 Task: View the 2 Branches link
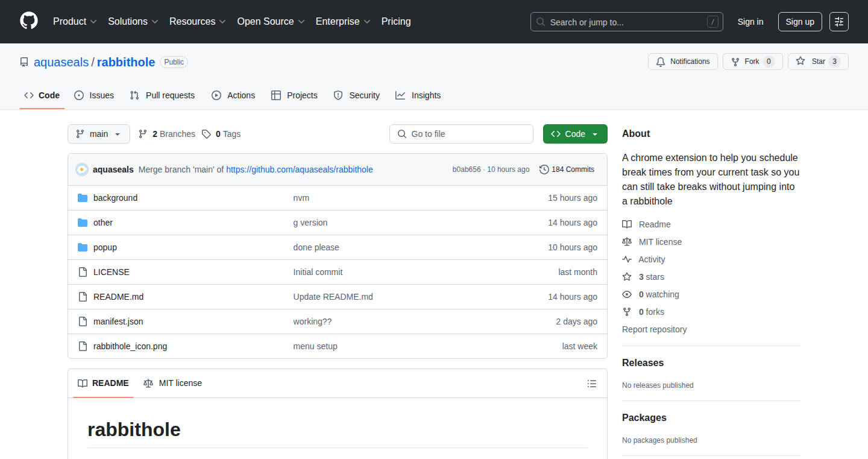(x=167, y=134)
